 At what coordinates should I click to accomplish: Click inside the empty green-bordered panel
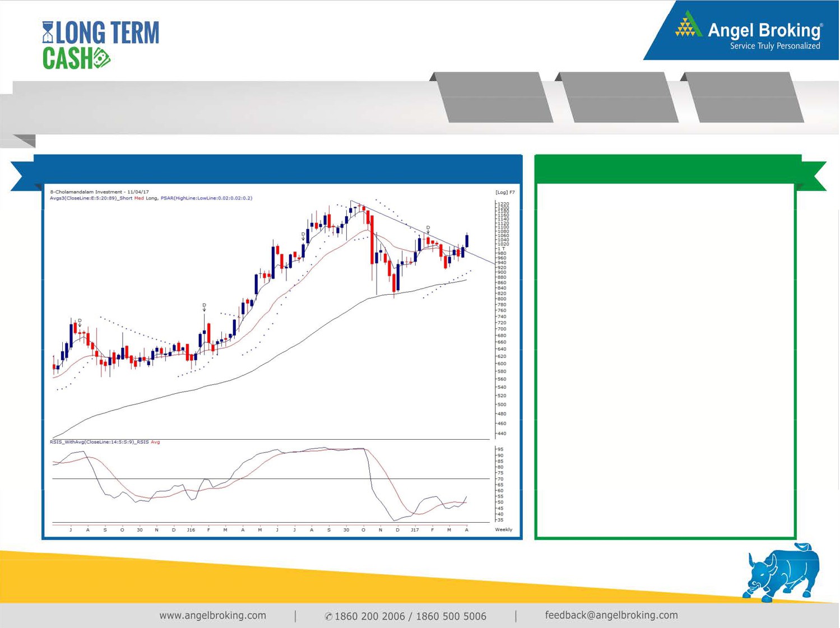pos(666,359)
